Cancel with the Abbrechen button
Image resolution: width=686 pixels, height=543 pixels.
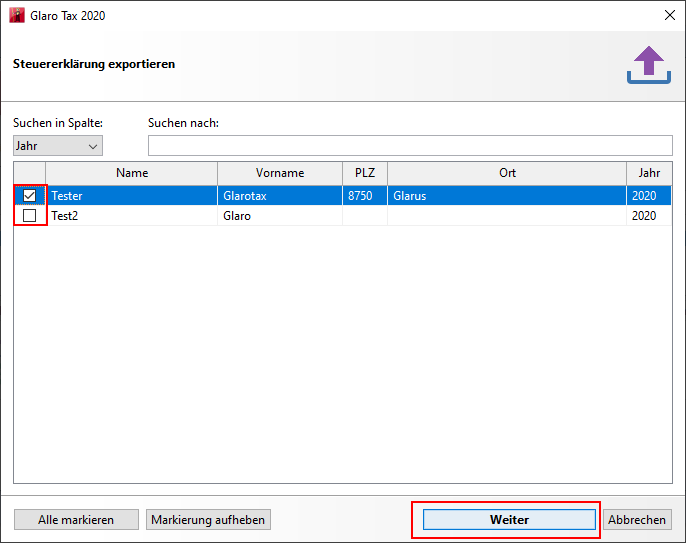[637, 520]
